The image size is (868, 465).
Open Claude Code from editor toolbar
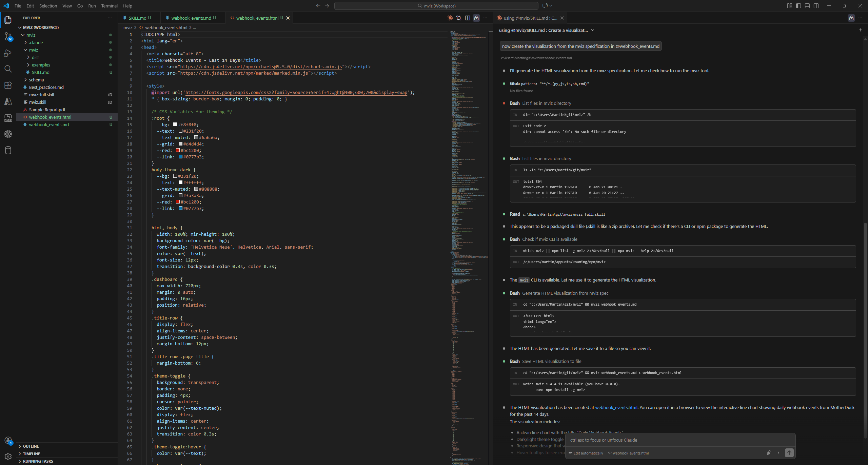(450, 18)
